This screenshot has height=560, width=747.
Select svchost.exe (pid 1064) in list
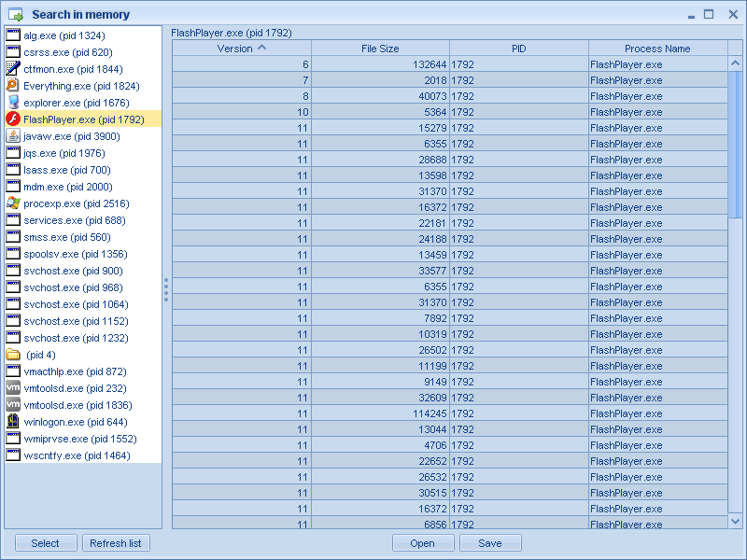83,304
